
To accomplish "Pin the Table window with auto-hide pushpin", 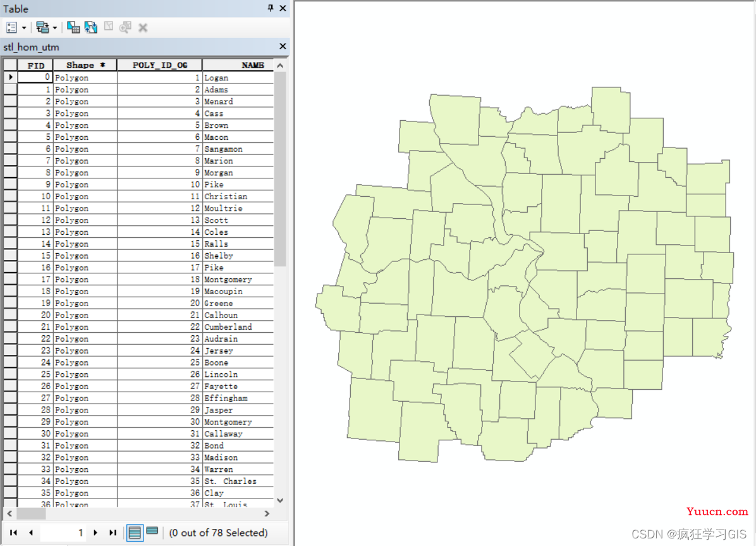I will point(271,8).
